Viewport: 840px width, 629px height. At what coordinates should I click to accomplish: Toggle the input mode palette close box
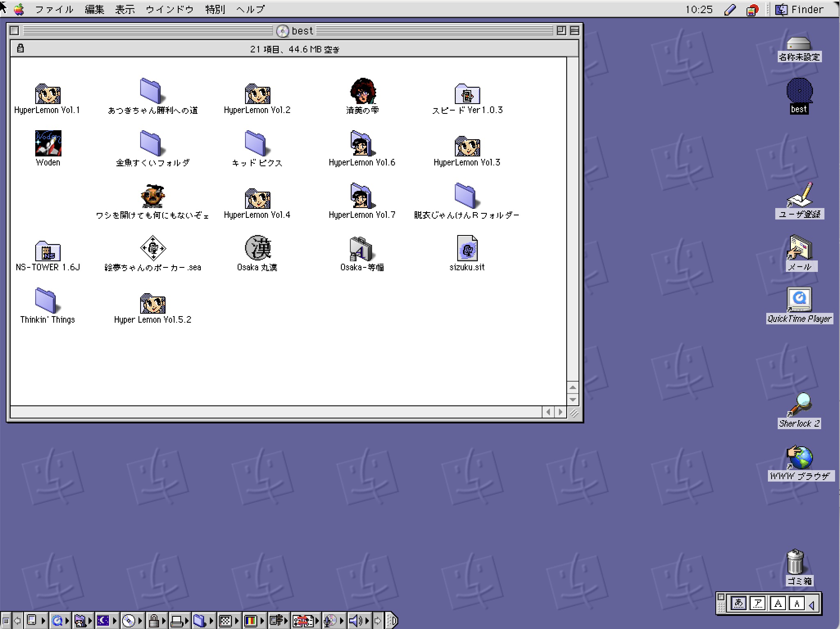pos(721,597)
